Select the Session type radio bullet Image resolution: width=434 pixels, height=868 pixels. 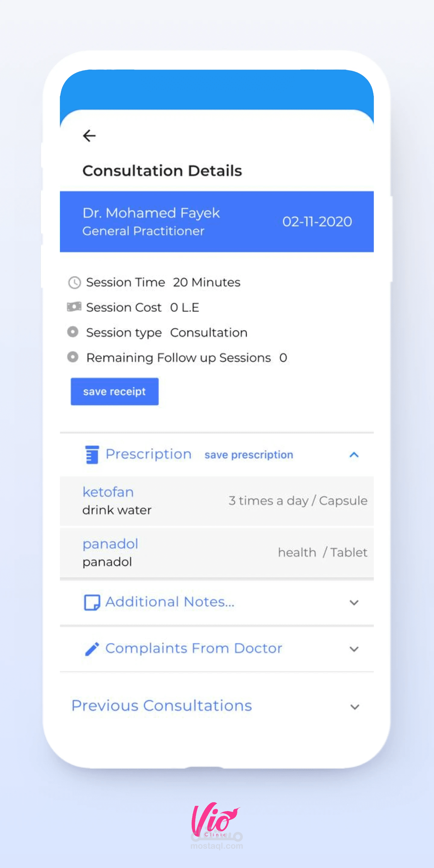[73, 332]
